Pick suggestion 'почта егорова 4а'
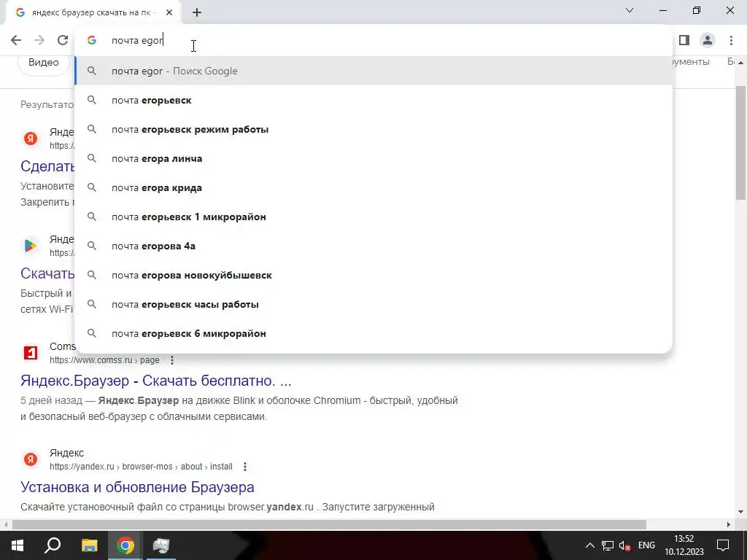This screenshot has width=747, height=560. pos(373,246)
